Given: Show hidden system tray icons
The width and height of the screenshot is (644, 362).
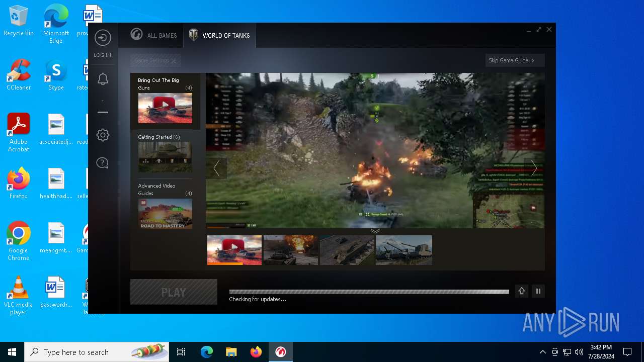Looking at the screenshot, I should (x=542, y=352).
